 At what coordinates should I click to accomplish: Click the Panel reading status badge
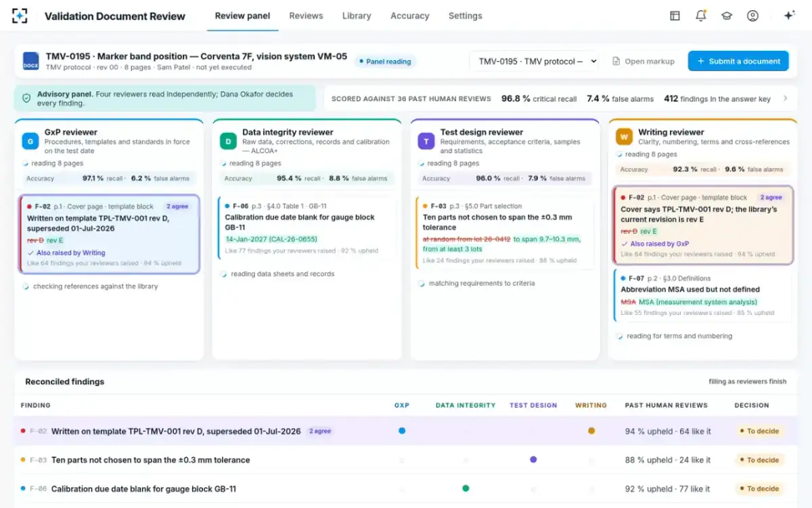pos(384,62)
